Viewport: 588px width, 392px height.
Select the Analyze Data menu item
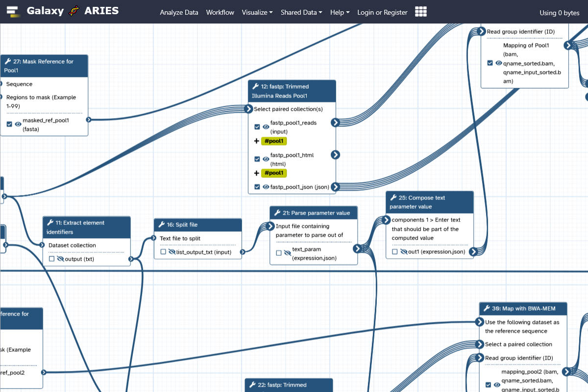click(x=179, y=12)
